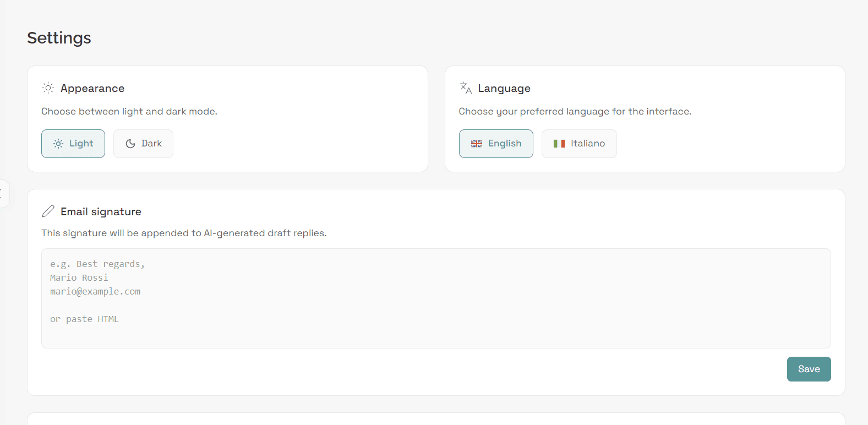868x425 pixels.
Task: Click the Language section heading
Action: (504, 88)
